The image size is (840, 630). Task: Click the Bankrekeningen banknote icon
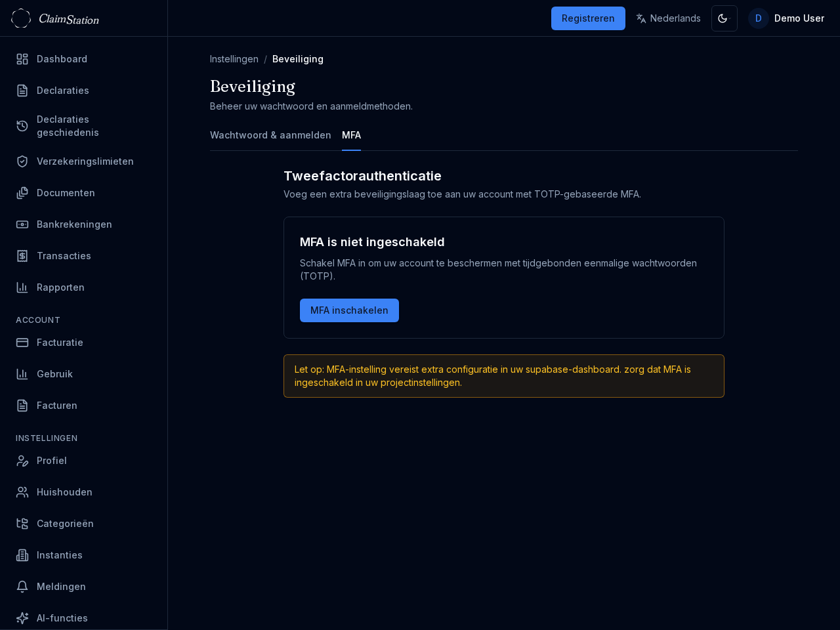point(22,224)
